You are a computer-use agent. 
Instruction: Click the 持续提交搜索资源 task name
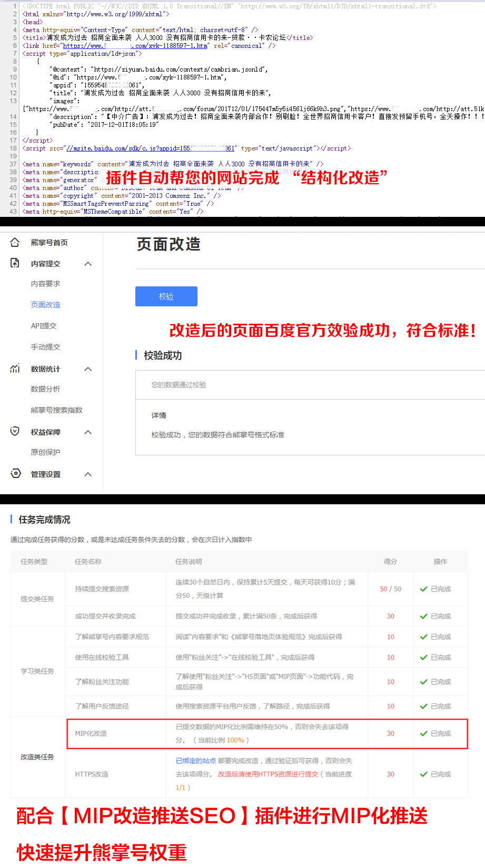pyautogui.click(x=102, y=589)
